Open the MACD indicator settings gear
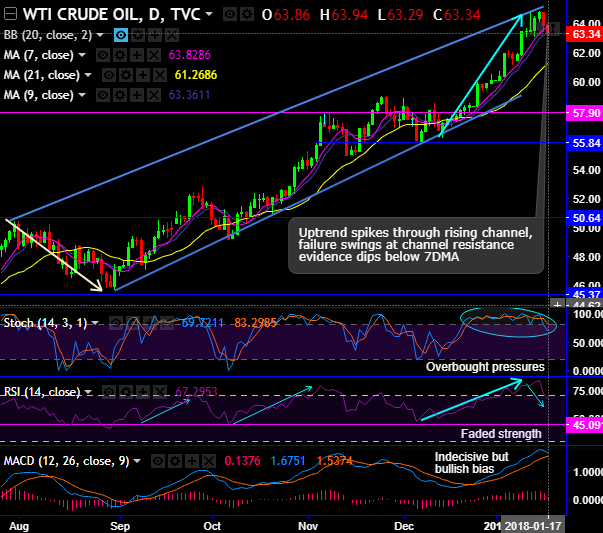The image size is (603, 533). click(x=175, y=461)
